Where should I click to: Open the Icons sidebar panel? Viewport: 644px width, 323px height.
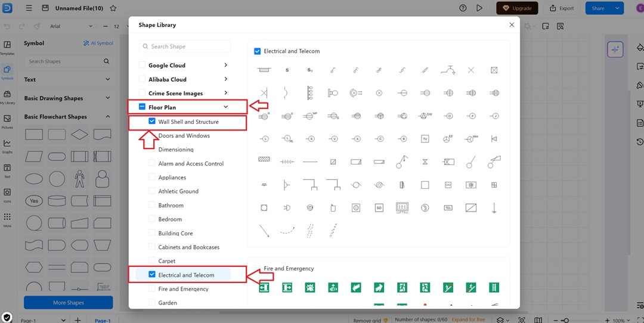coord(7,195)
